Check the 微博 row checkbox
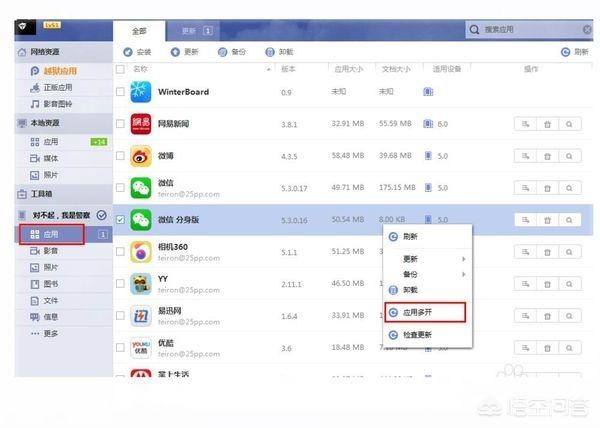 (120, 156)
